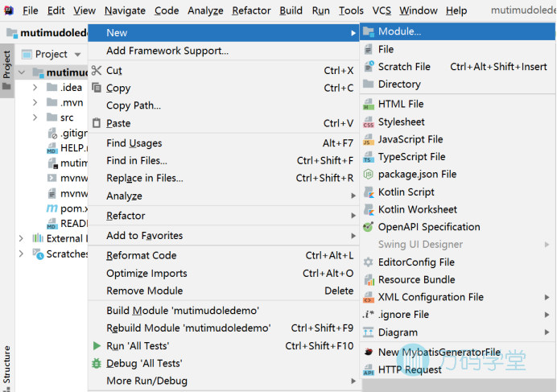
Task: Open the File menu
Action: pos(31,10)
